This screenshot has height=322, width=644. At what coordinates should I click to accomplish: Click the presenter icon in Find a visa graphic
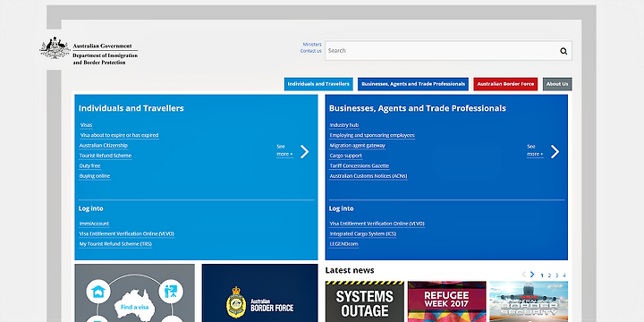[171, 292]
